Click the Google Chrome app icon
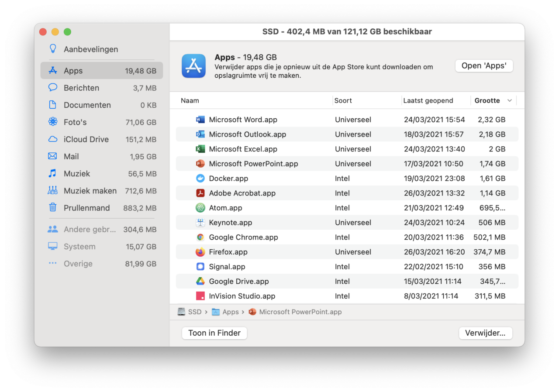The height and width of the screenshot is (392, 559). point(200,237)
